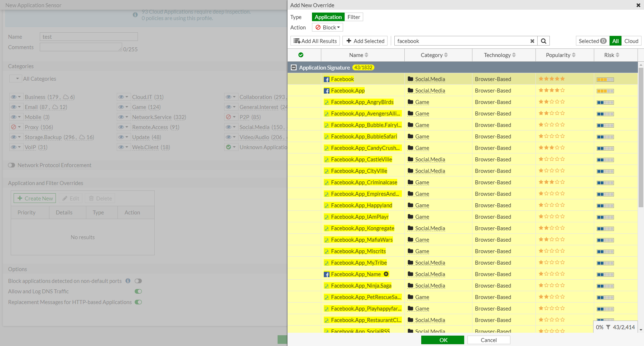
Task: Click the info icon near Cloud Applications notice
Action: click(x=135, y=15)
